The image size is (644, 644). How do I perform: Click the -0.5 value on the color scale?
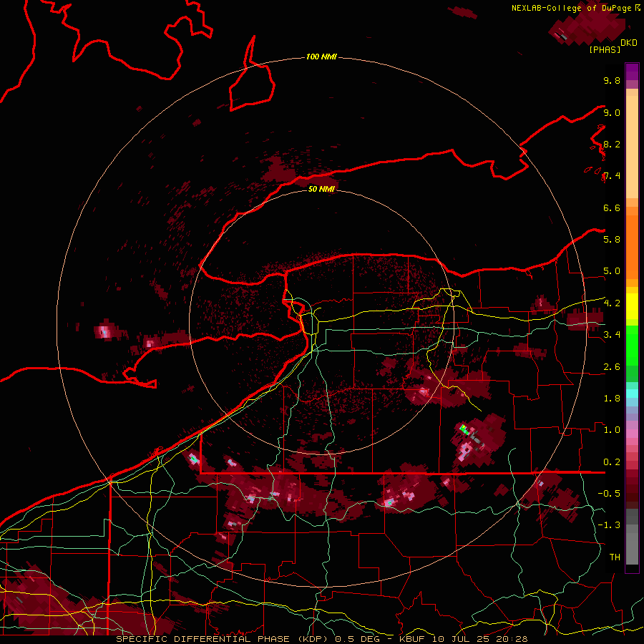point(609,494)
